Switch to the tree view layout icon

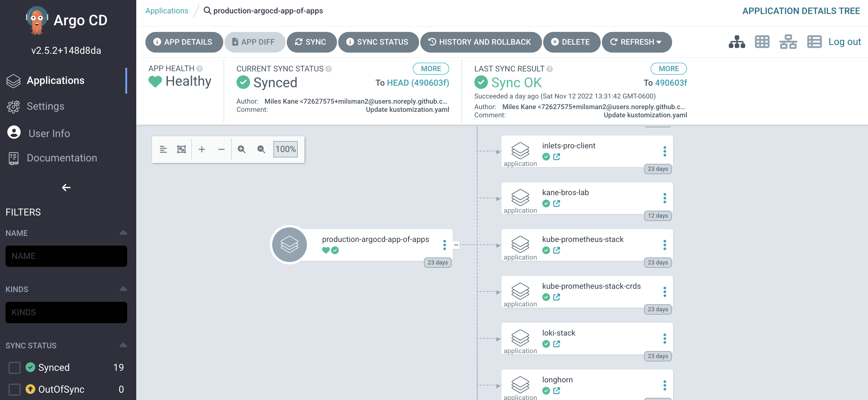[x=737, y=42]
